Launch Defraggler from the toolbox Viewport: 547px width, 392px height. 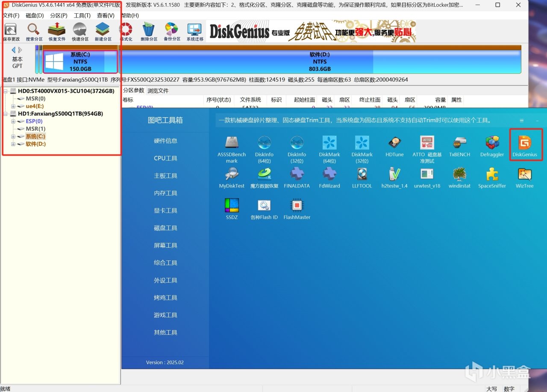[492, 146]
